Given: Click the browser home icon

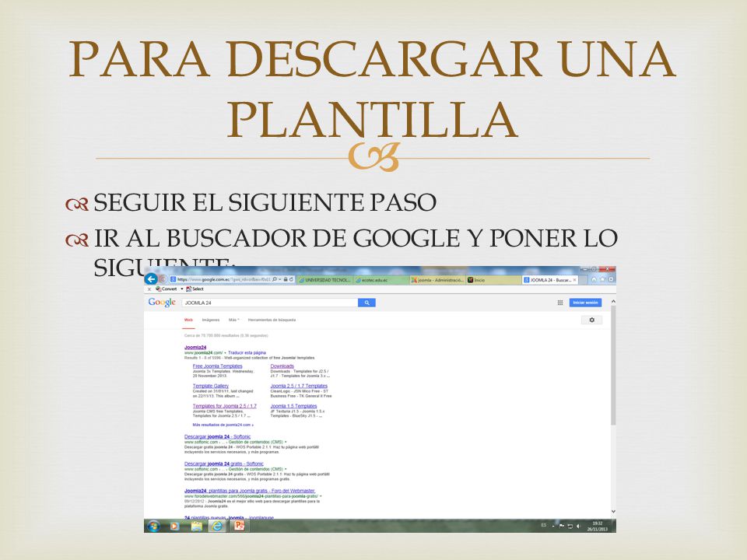Looking at the screenshot, I should click(594, 279).
